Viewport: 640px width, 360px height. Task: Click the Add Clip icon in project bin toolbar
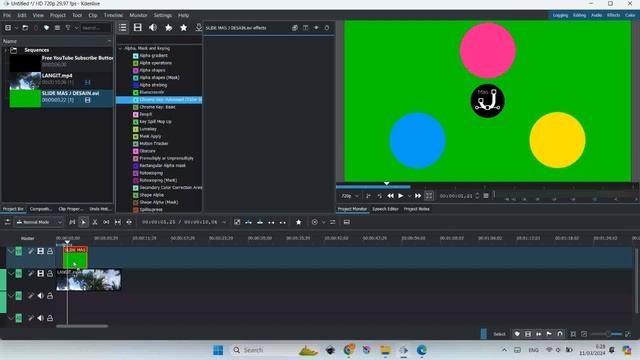[x=8, y=28]
